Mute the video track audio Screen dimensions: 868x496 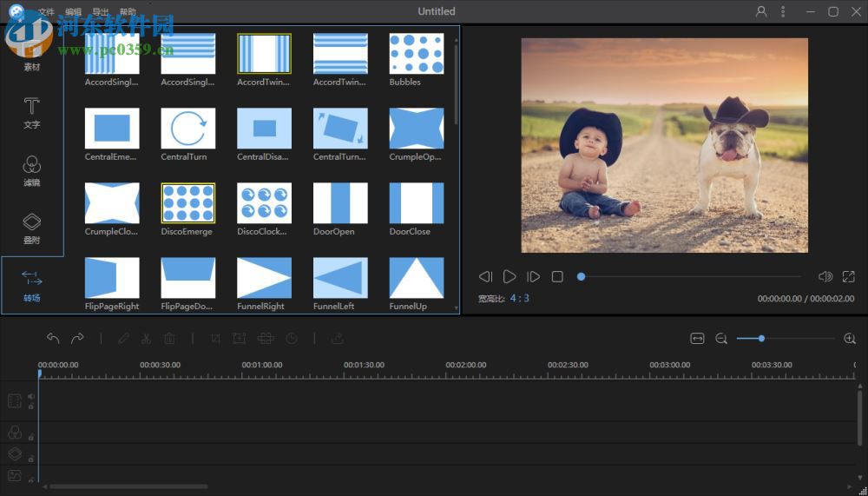pos(31,396)
